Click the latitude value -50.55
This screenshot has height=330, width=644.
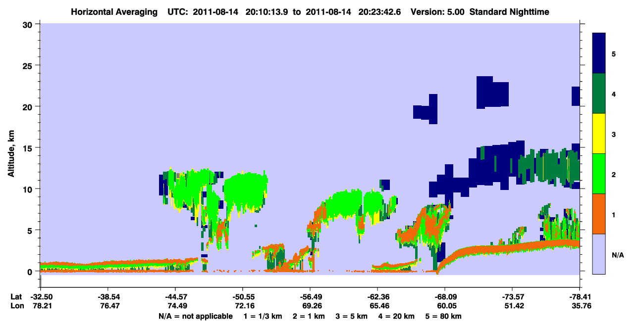pyautogui.click(x=242, y=297)
